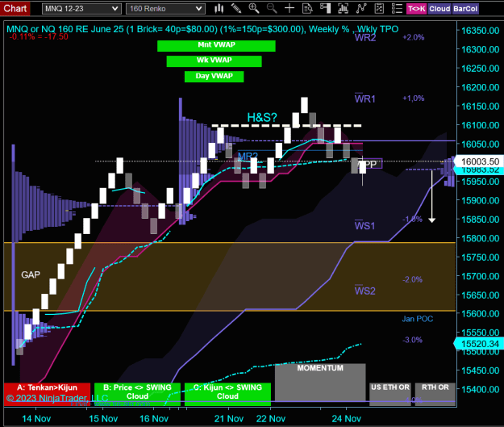
Task: Toggle the BarCol toolbar button
Action: pos(465,9)
